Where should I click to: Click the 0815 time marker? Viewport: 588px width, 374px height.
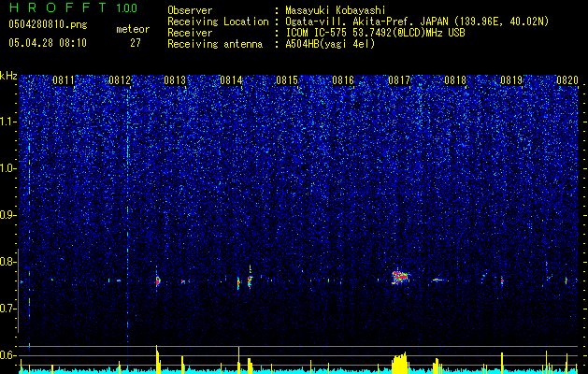(x=287, y=80)
